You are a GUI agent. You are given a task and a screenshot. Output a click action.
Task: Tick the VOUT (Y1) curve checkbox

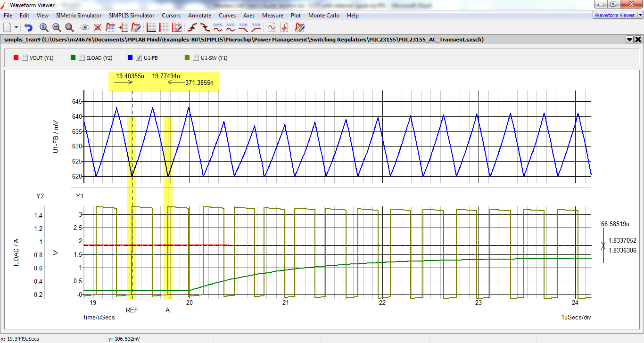[x=25, y=58]
